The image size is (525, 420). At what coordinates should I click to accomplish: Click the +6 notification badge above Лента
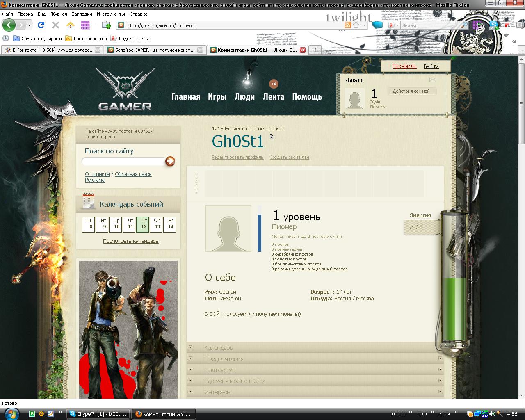274,84
